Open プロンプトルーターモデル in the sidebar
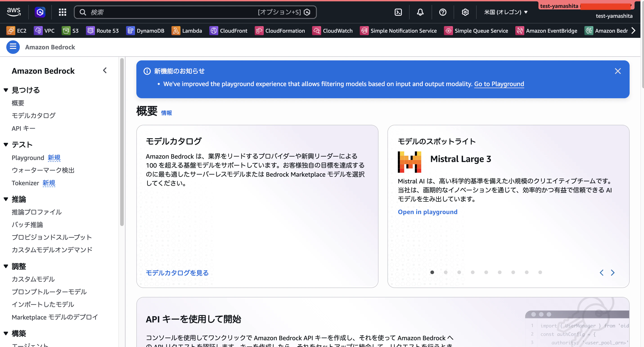Image resolution: width=644 pixels, height=347 pixels. point(49,292)
